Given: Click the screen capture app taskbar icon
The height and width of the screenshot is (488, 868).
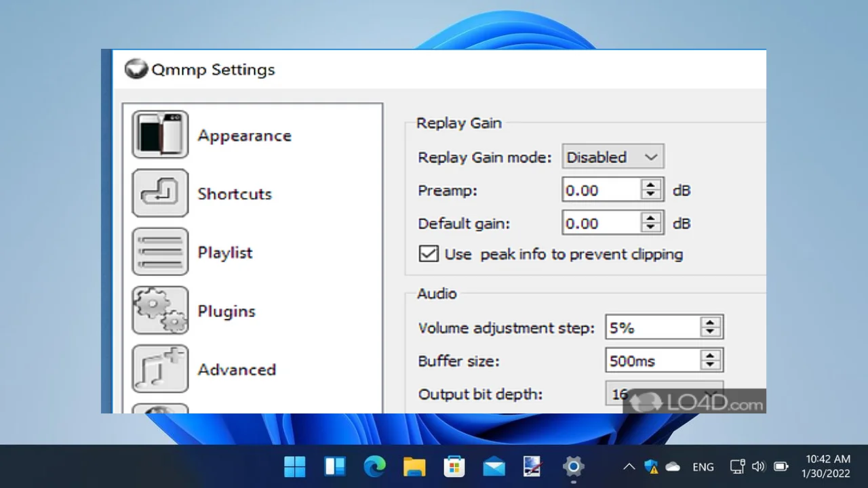Looking at the screenshot, I should 533,466.
